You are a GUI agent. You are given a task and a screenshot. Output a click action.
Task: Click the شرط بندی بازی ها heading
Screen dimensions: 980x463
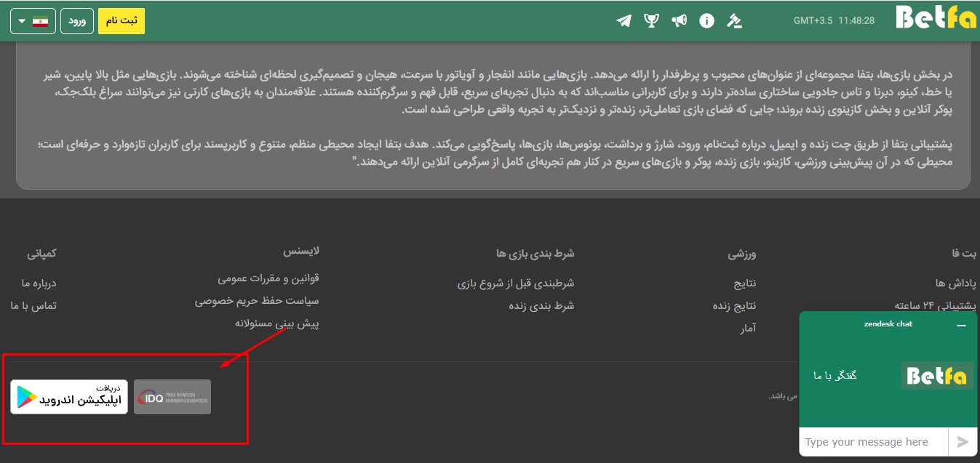point(535,254)
